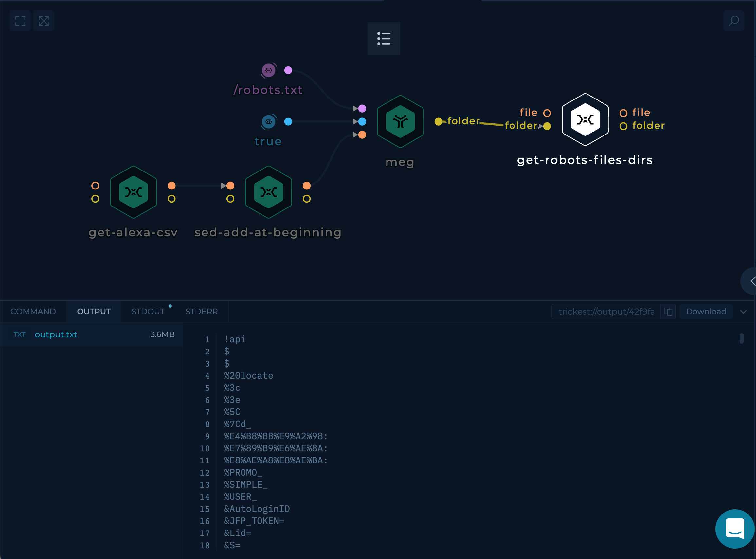Image resolution: width=756 pixels, height=559 pixels.
Task: Switch to the STDOUT tab
Action: pos(148,311)
